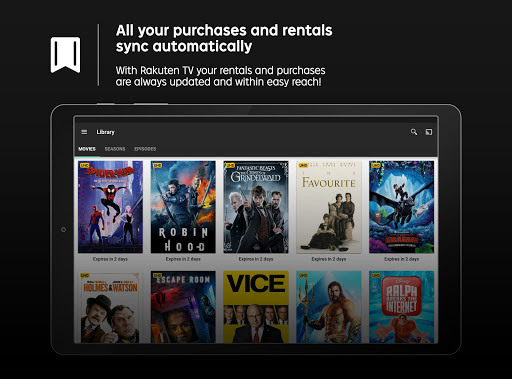This screenshot has height=379, width=512.
Task: Select the Movies tab
Action: coord(87,149)
